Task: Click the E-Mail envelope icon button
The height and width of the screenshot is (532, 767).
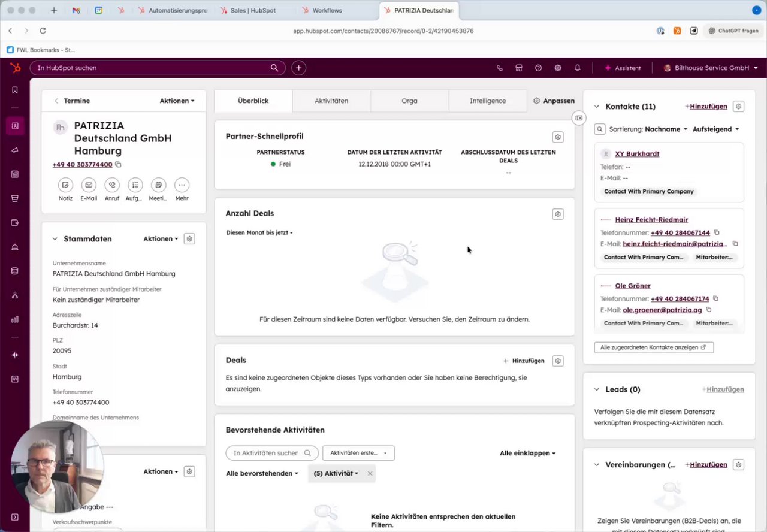Action: [89, 185]
